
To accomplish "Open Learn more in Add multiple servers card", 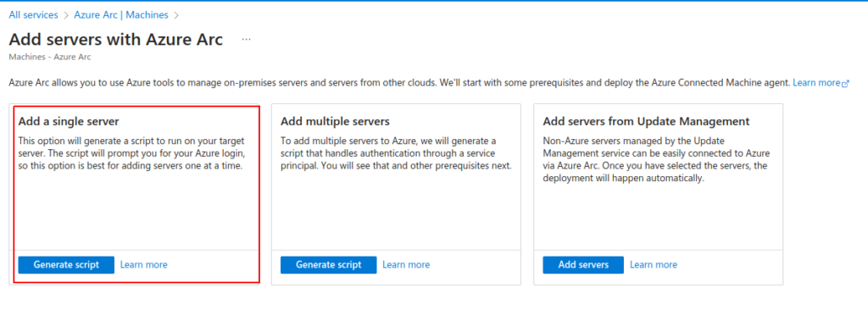I will (406, 264).
